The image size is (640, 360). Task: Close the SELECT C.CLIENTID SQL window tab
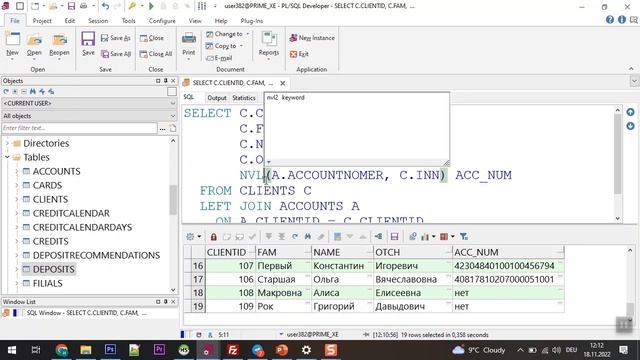[x=283, y=83]
